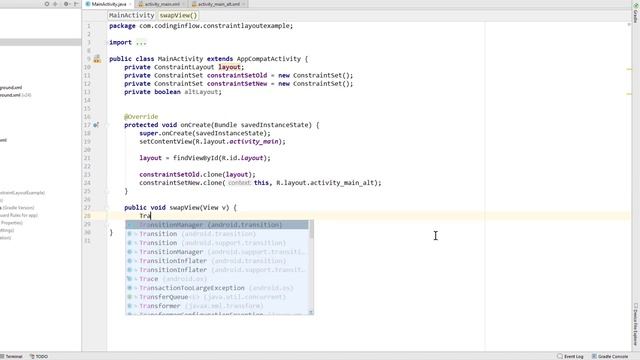
Task: Hide the project panel with the hide icon
Action: point(76,4)
